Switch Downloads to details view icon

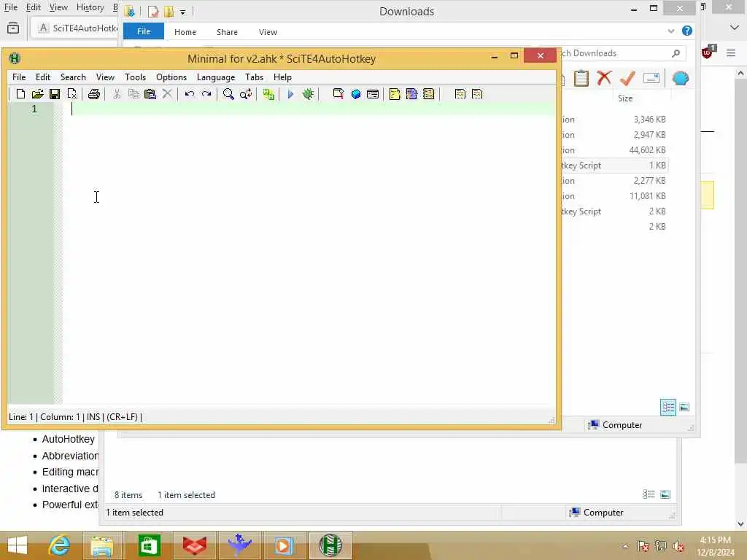click(668, 407)
